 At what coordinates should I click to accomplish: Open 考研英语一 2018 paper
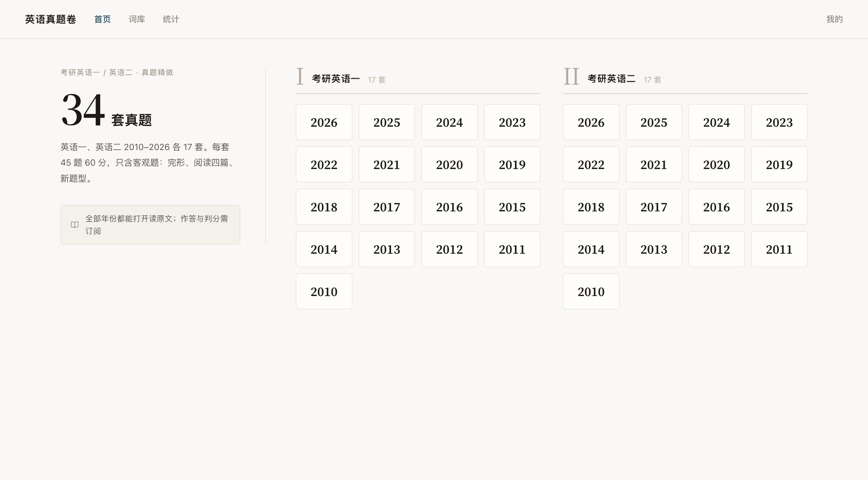324,206
